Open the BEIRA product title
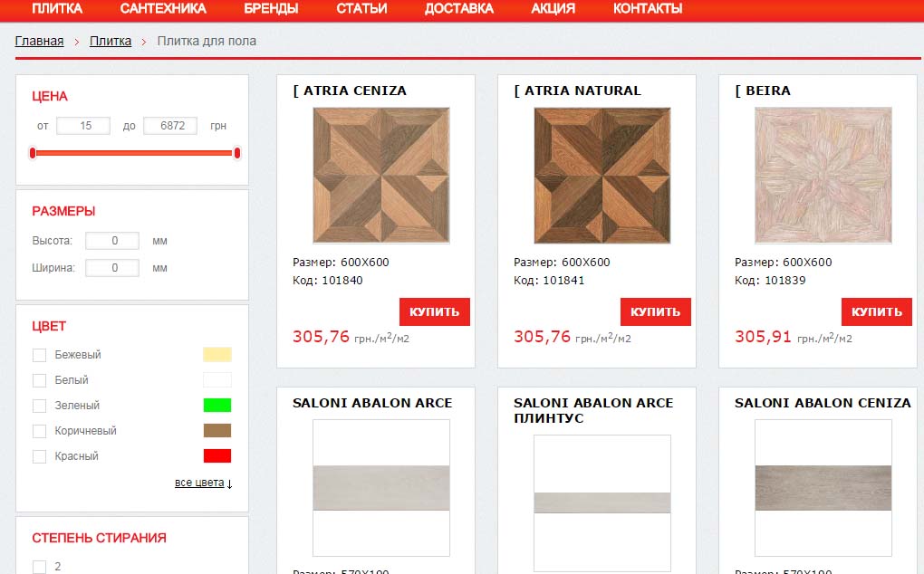 coord(763,91)
